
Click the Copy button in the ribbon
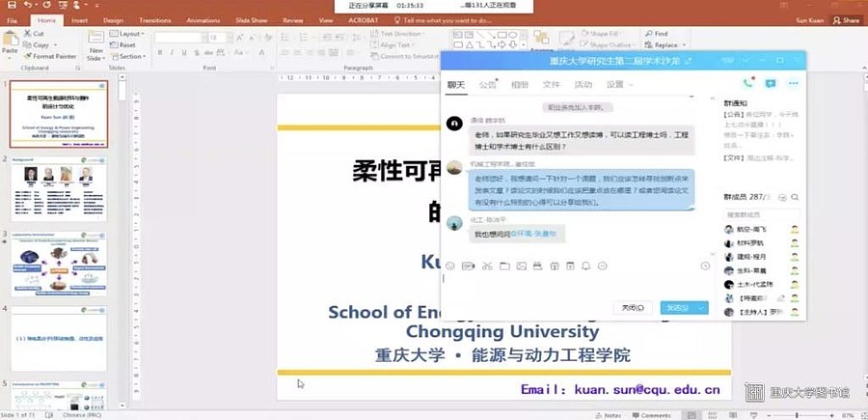coord(37,44)
